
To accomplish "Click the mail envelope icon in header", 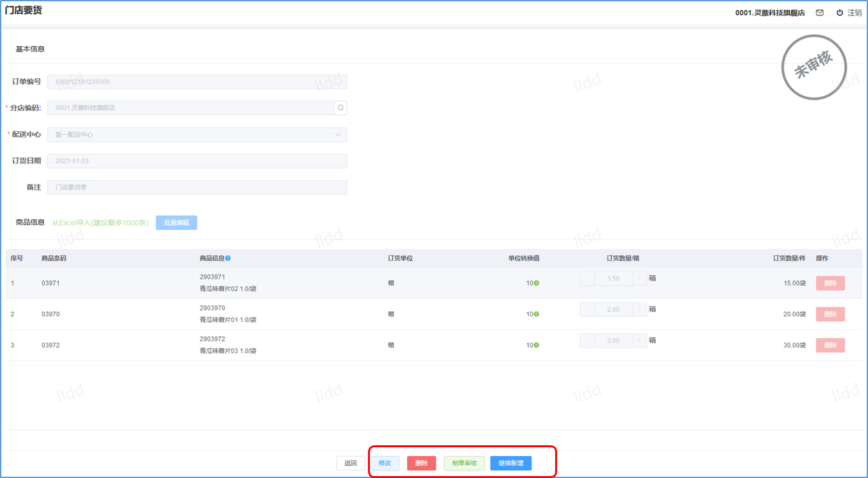I will [x=819, y=13].
